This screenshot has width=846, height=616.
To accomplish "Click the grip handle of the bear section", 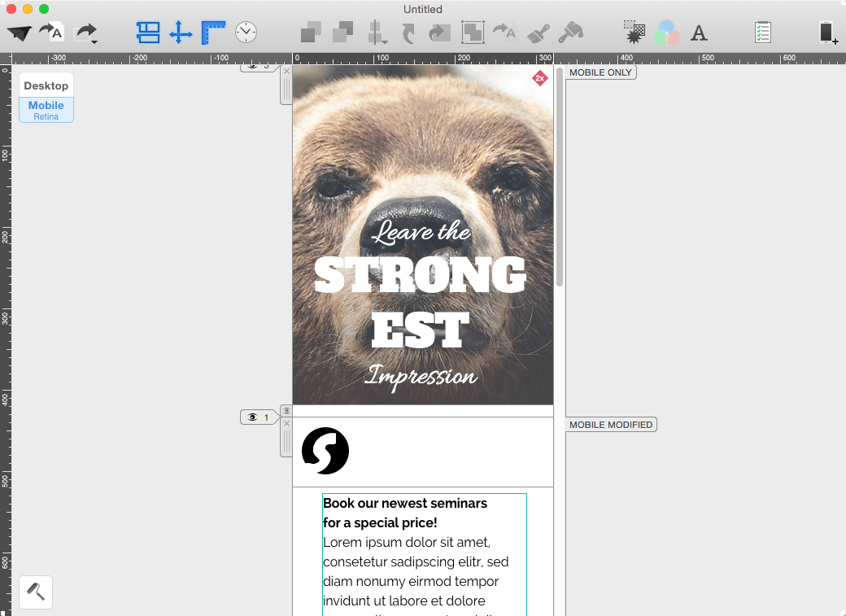I will tap(286, 90).
